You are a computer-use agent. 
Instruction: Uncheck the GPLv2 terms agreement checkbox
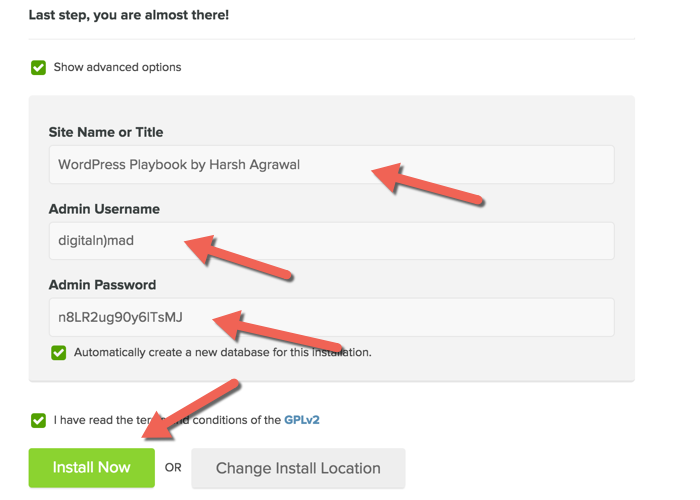(38, 420)
